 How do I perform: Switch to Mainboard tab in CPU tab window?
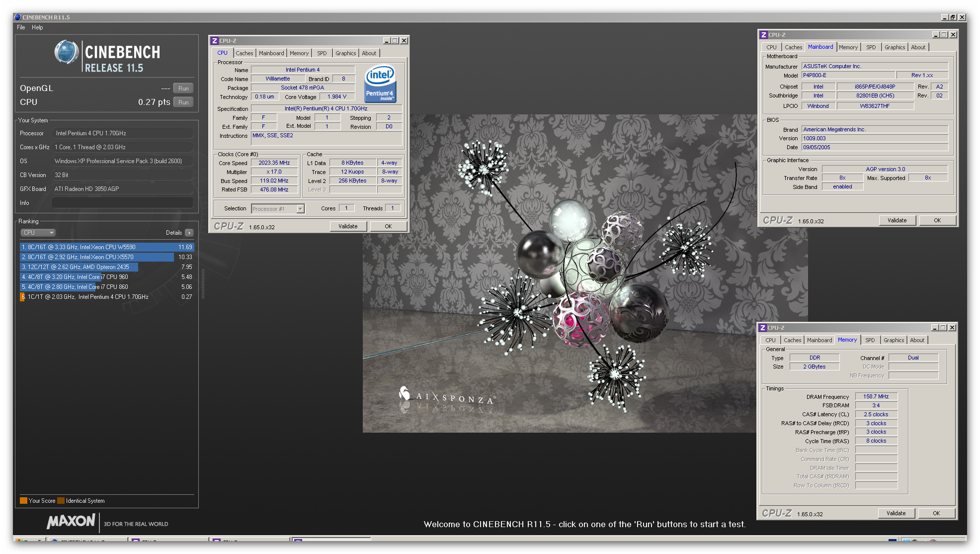pyautogui.click(x=271, y=53)
